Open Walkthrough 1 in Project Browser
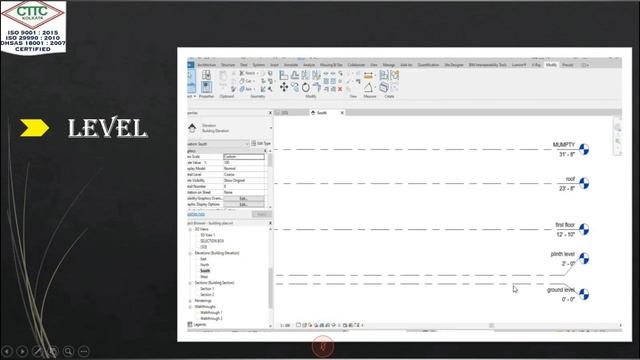The width and height of the screenshot is (640, 360). coord(211,313)
